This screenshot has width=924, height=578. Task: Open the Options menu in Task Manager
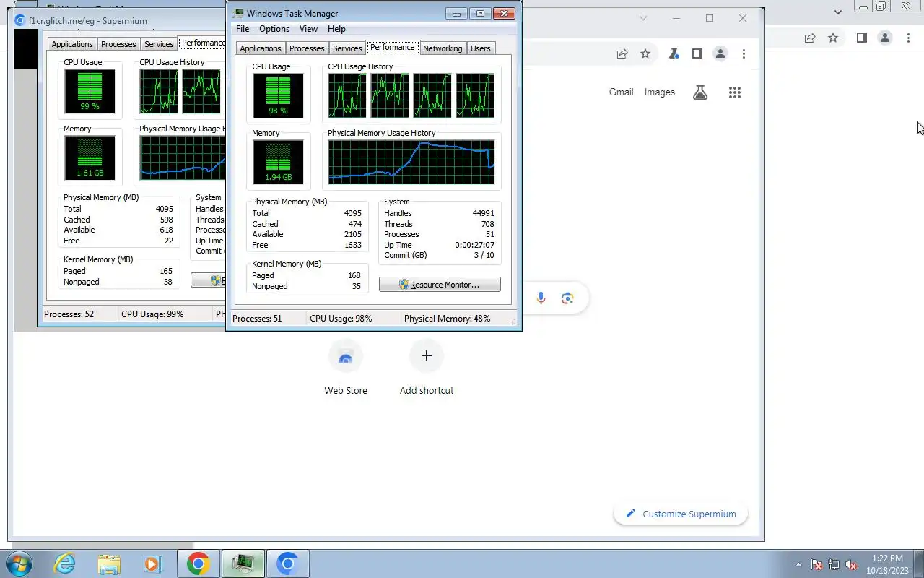[x=274, y=29]
